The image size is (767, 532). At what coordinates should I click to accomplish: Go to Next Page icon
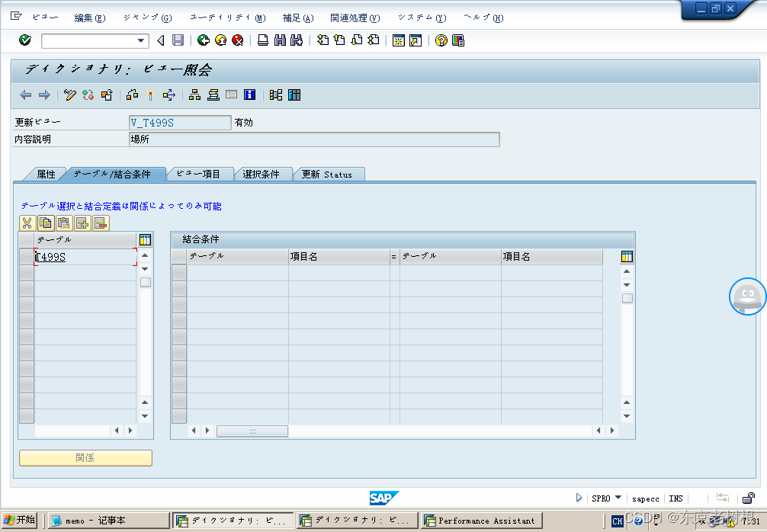tap(357, 40)
